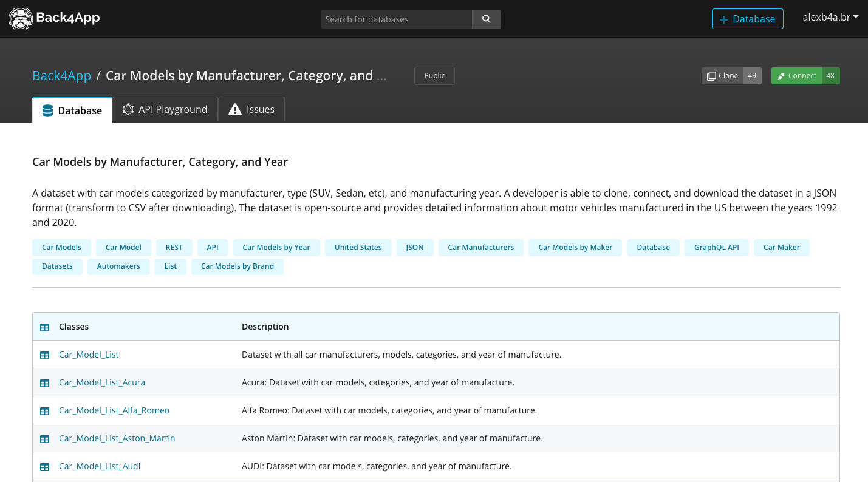Click the AUDI dataset description text
This screenshot has width=868, height=482.
click(x=377, y=466)
